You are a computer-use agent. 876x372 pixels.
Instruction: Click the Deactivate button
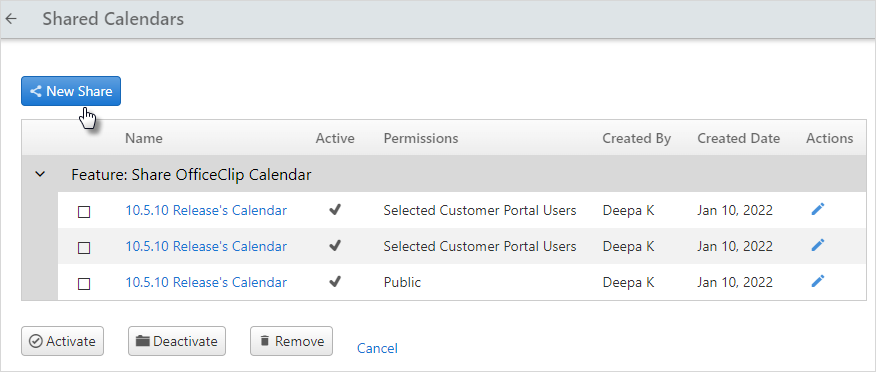point(177,341)
